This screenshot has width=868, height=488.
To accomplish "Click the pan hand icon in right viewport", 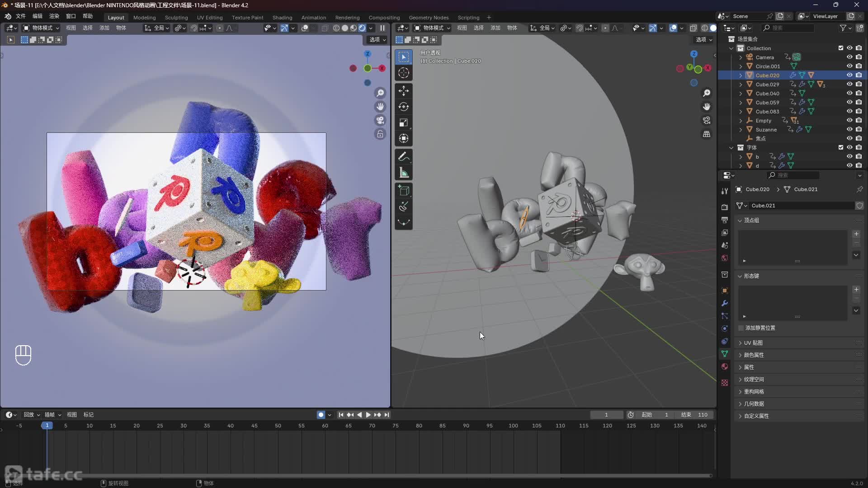I will (706, 107).
